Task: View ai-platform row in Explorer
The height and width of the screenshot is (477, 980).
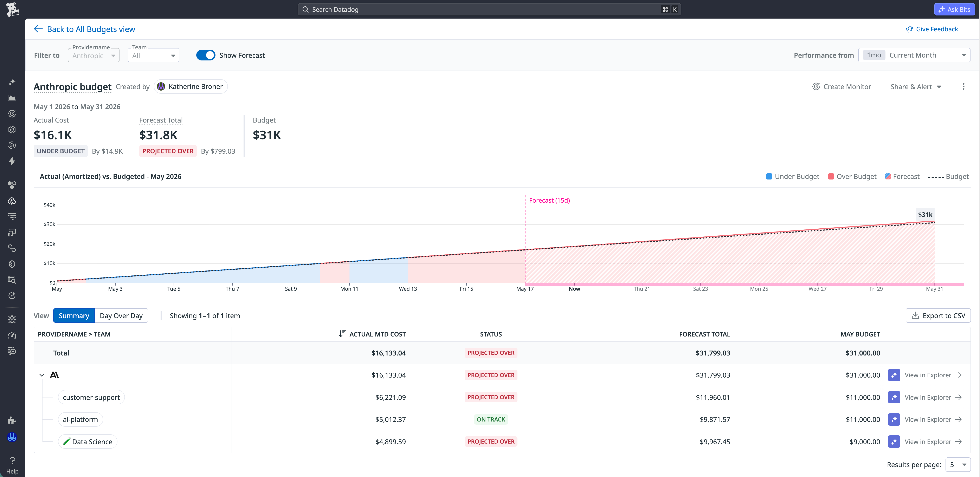Action: click(934, 420)
